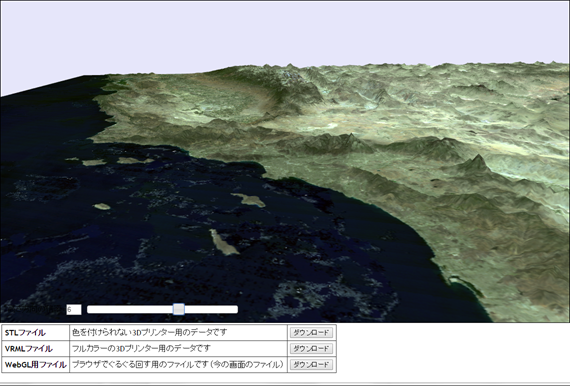Click the height exaggeration slider thumb
570x386 pixels.
pyautogui.click(x=178, y=309)
